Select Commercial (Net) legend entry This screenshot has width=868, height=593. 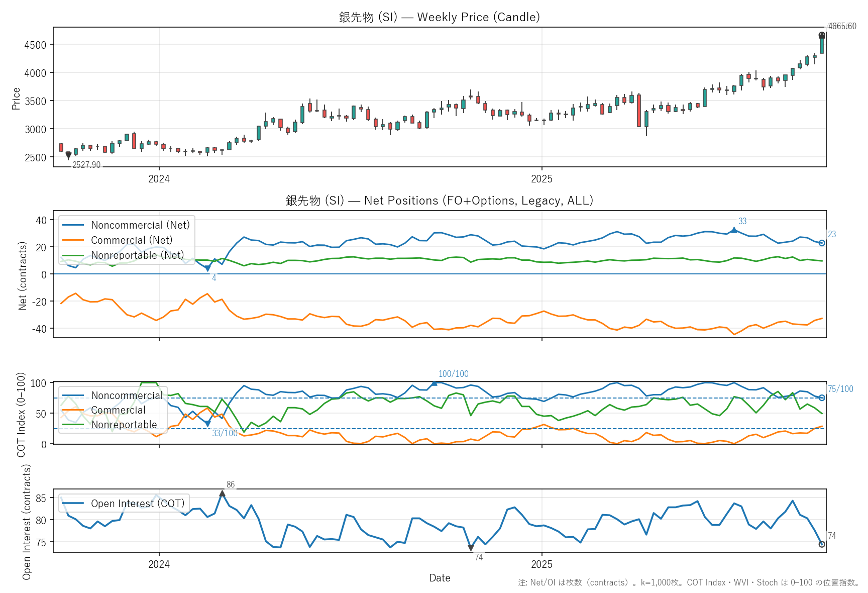(x=131, y=240)
